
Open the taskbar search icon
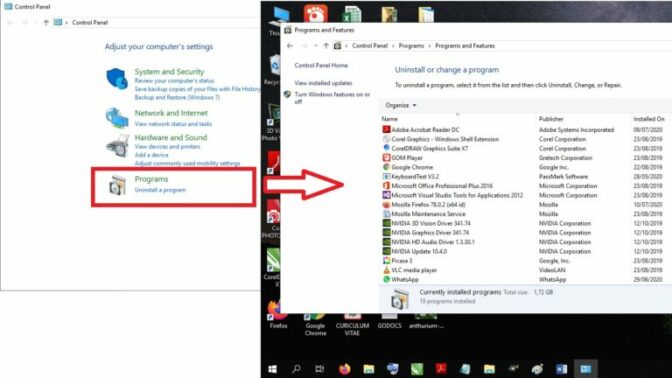[x=296, y=369]
